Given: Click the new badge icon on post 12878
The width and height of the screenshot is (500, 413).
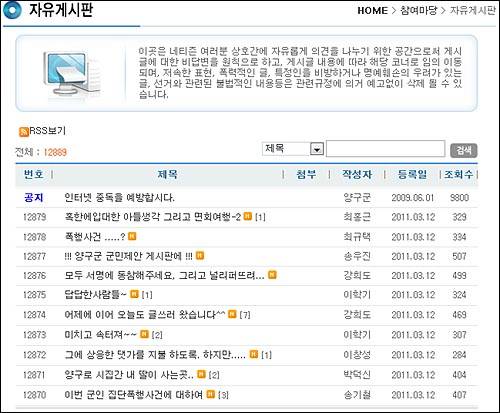Looking at the screenshot, I should pos(132,236).
